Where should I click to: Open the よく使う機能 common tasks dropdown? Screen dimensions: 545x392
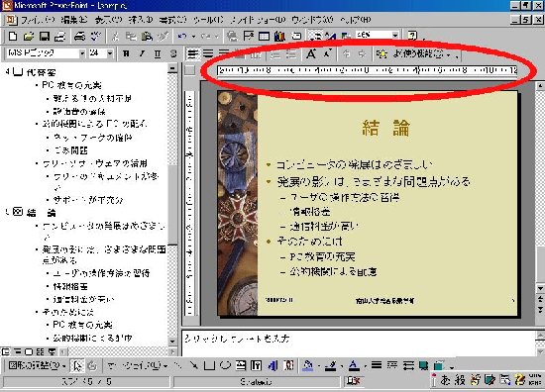point(421,54)
